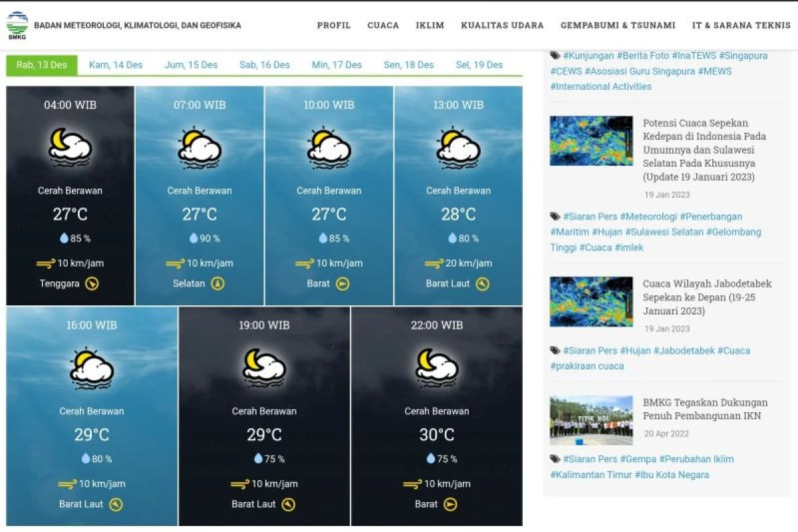Select the Kam, 14 Des tab
This screenshot has height=532, width=798.
[116, 65]
